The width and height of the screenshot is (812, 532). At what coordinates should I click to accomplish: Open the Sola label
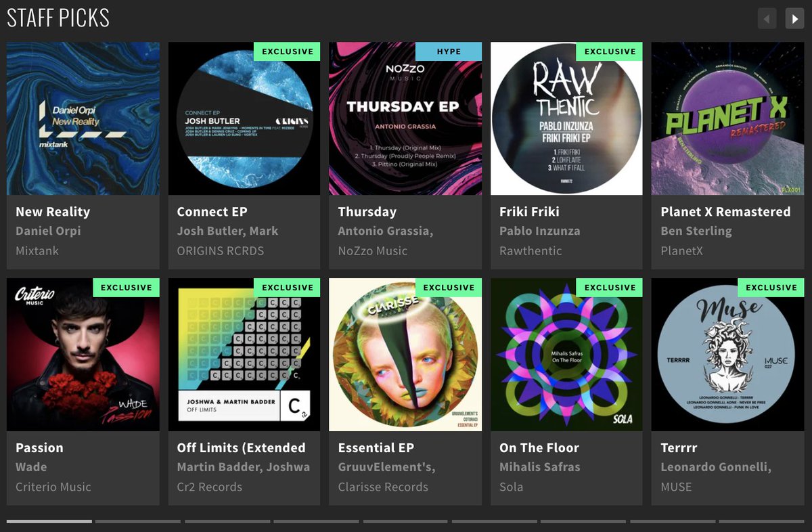pyautogui.click(x=511, y=487)
